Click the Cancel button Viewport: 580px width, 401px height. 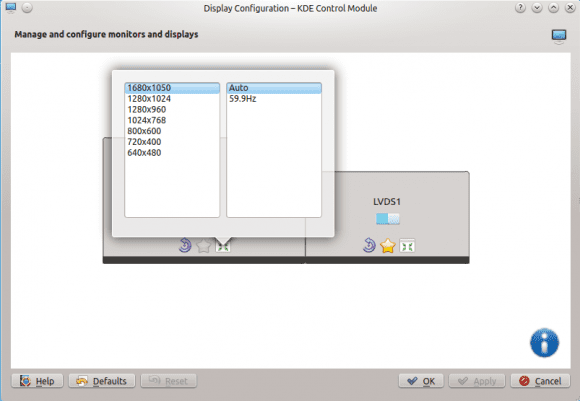[x=540, y=381]
